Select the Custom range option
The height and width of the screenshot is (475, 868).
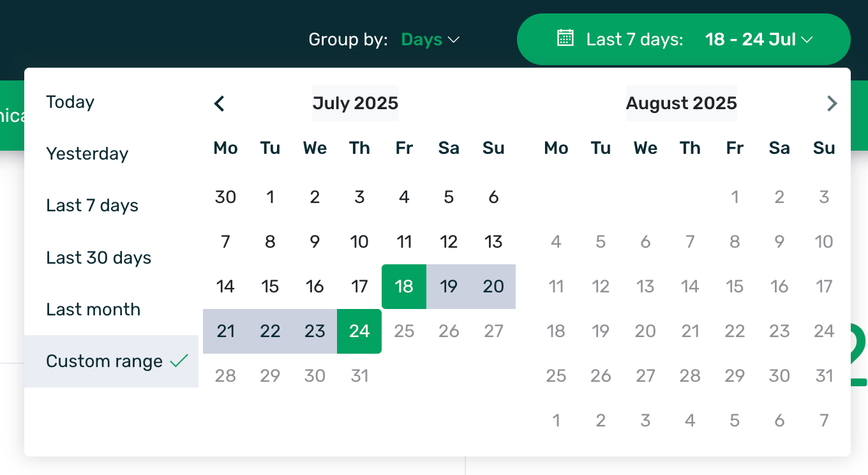tap(111, 361)
